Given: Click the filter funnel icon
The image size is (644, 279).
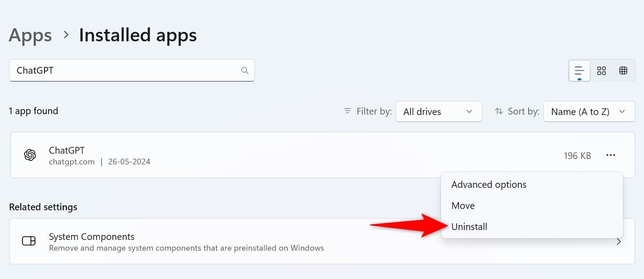Looking at the screenshot, I should click(347, 111).
